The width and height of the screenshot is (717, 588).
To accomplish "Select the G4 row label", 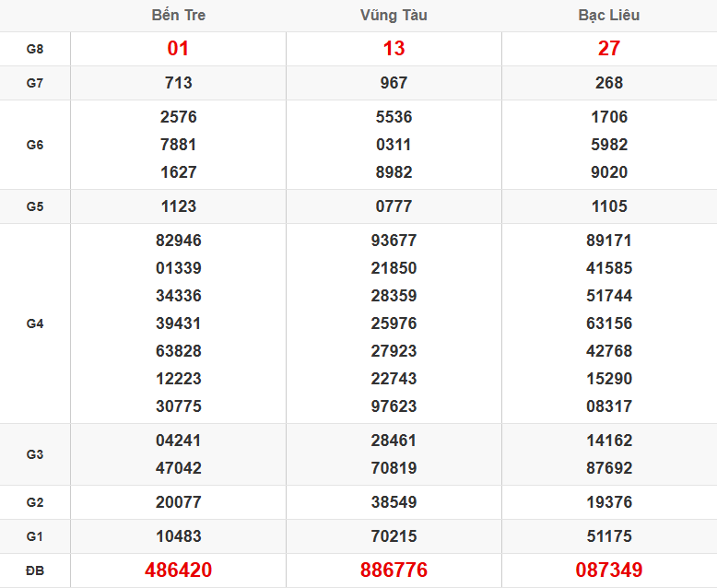I will 35,323.
